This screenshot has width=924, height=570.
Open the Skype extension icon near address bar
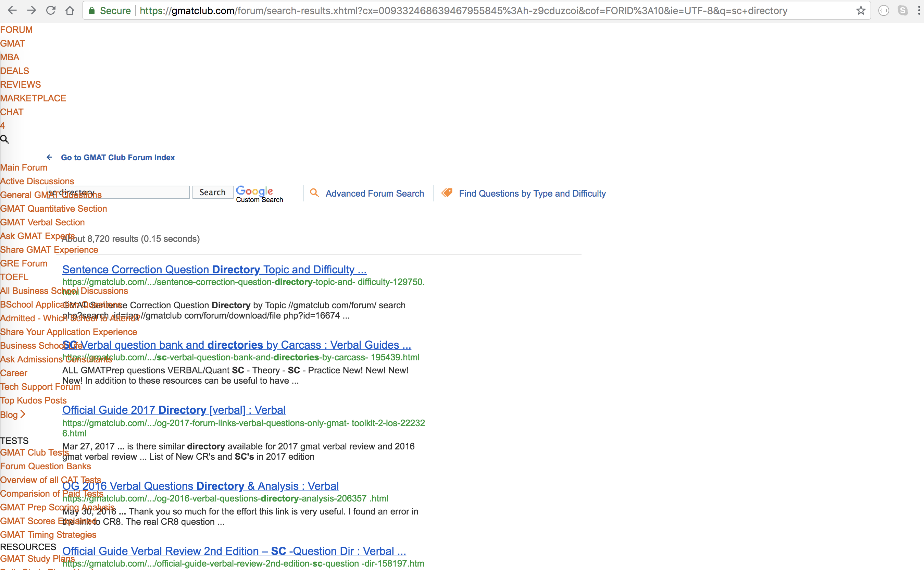tap(903, 11)
